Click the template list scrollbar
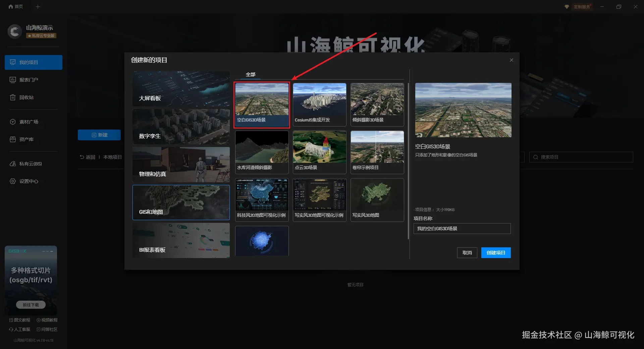 (408, 161)
